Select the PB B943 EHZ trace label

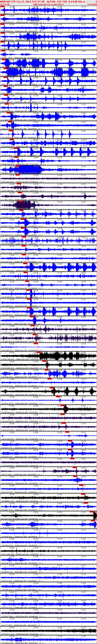(22, 235)
